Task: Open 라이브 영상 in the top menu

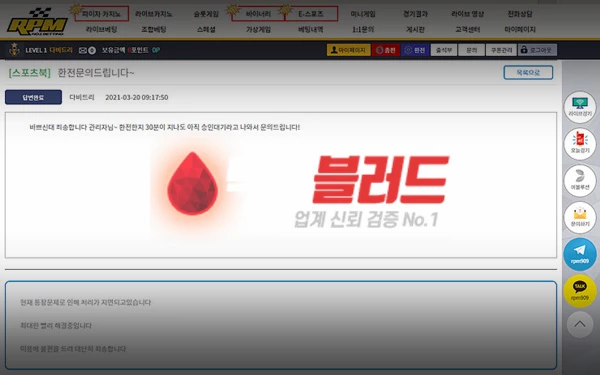Action: 468,14
